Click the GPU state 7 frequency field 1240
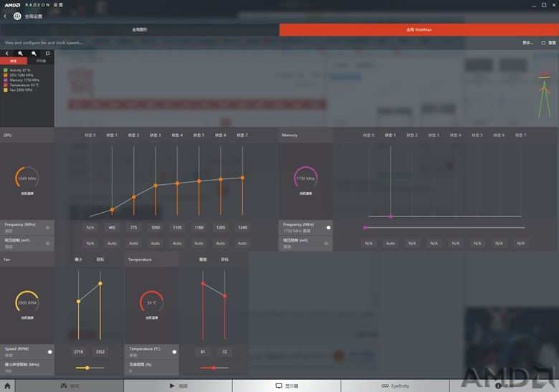Screen dimensions: 559x392 [x=242, y=227]
